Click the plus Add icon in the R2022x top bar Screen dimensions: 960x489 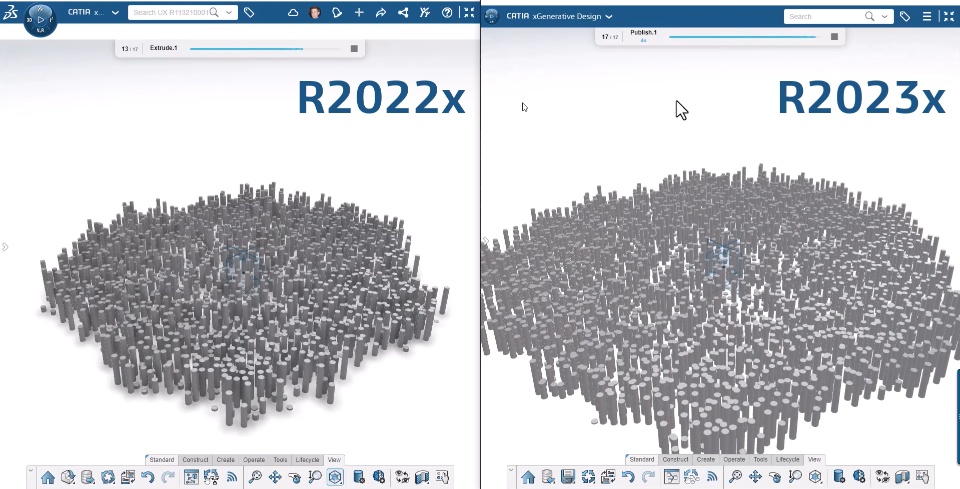pos(359,12)
